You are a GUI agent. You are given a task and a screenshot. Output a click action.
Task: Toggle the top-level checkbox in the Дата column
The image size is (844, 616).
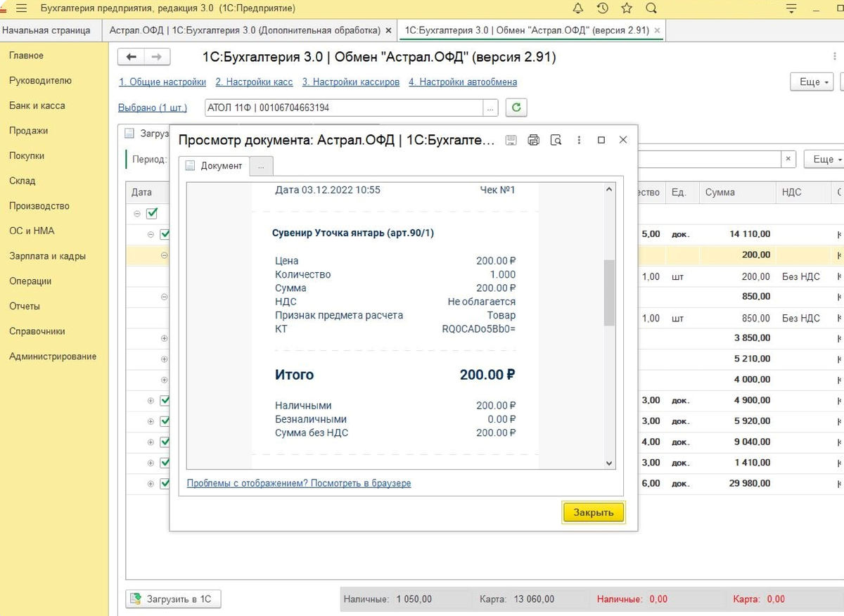(x=152, y=213)
